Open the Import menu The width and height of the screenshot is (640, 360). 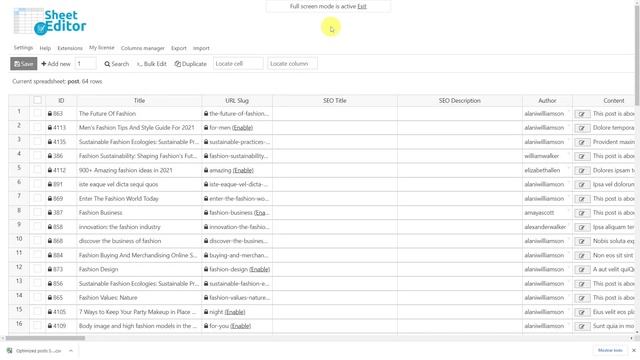(201, 48)
